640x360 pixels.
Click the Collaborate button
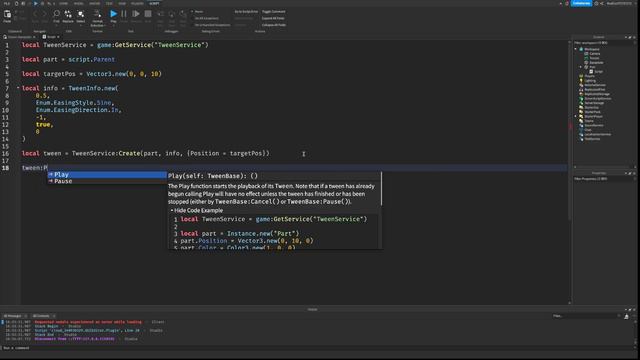[x=581, y=3]
